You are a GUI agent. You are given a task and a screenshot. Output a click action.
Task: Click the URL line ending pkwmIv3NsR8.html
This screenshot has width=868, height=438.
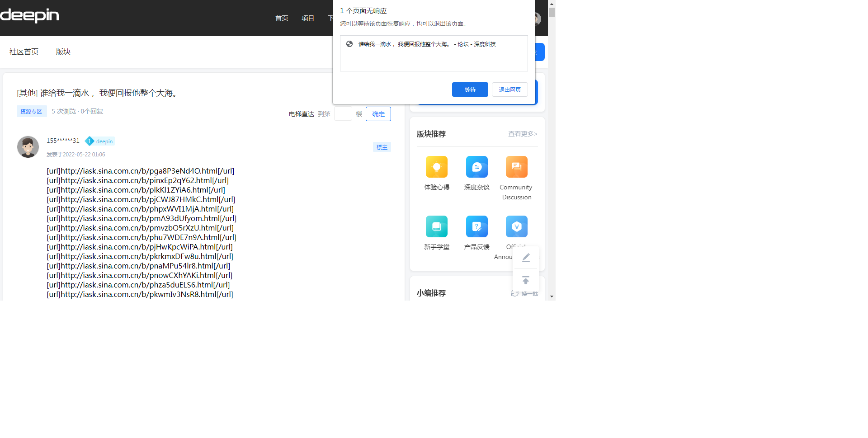[x=140, y=294]
